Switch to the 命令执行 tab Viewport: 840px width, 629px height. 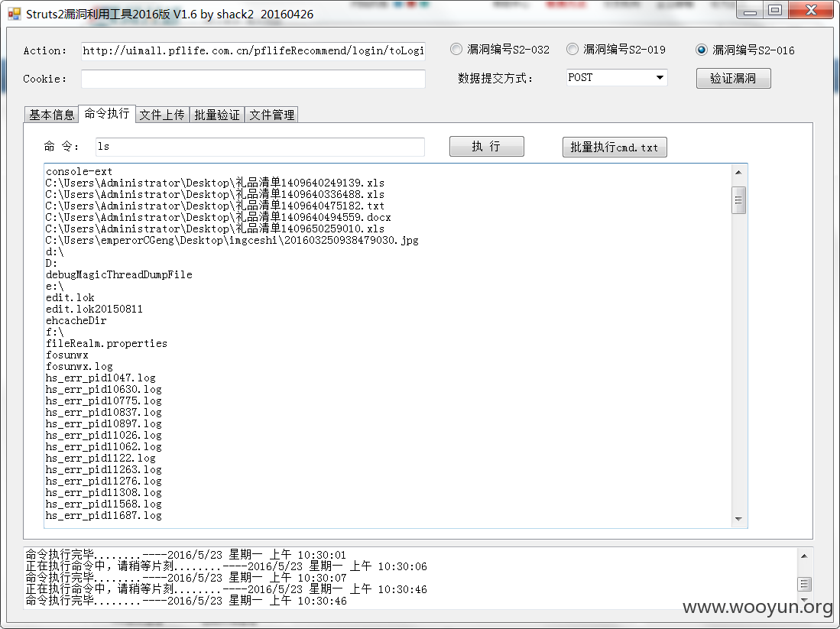click(x=106, y=114)
